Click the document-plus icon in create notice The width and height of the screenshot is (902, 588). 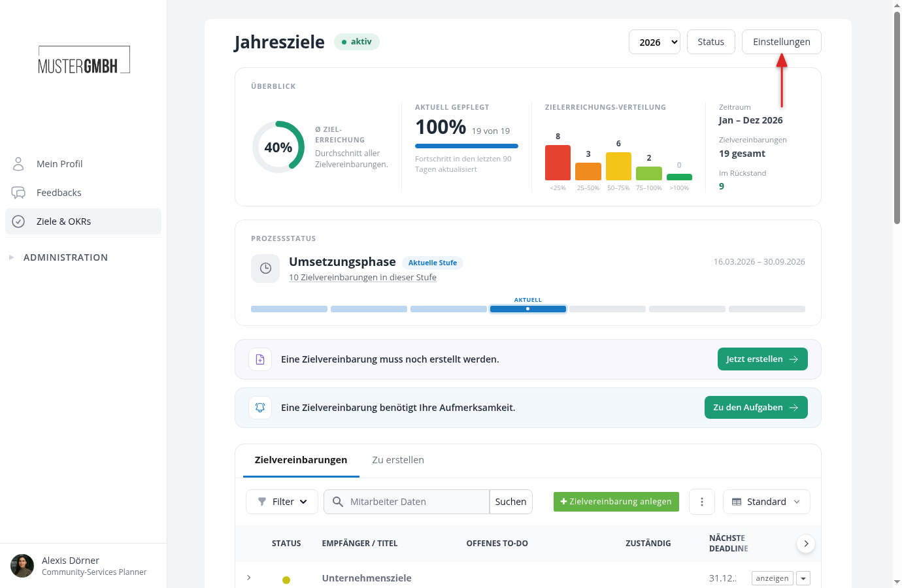[260, 359]
